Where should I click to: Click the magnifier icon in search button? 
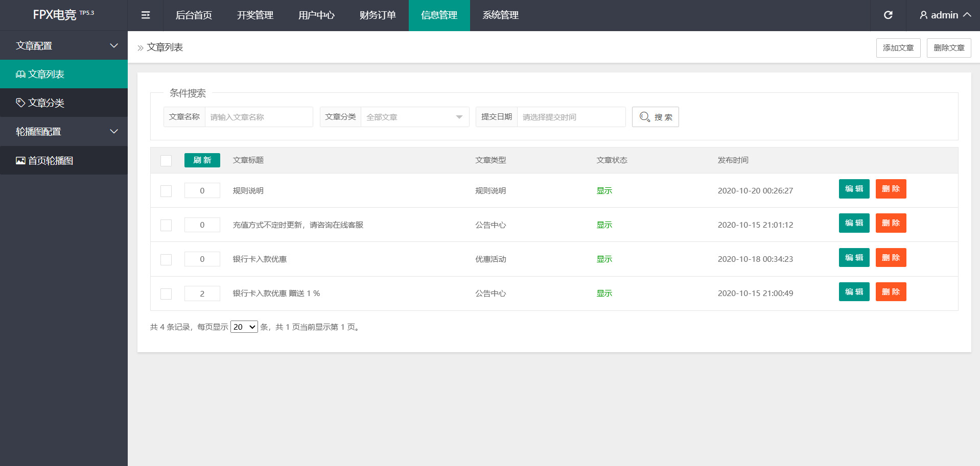click(x=645, y=117)
